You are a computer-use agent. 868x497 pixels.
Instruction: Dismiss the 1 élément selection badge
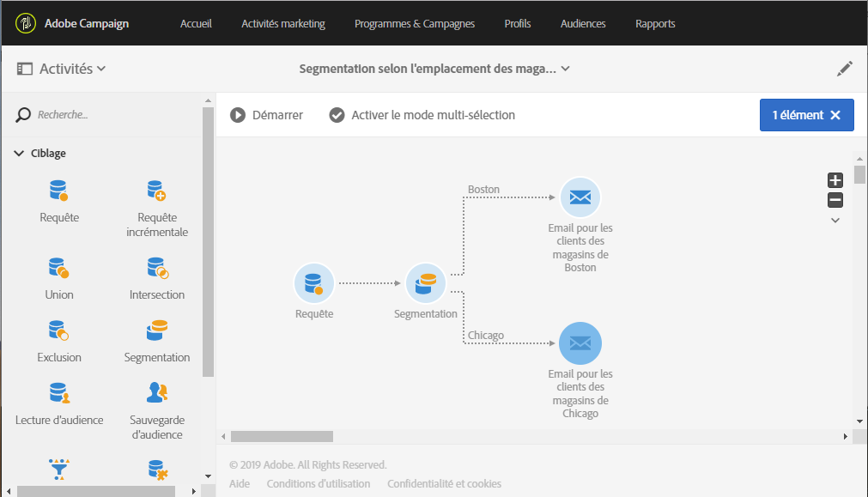pos(835,115)
